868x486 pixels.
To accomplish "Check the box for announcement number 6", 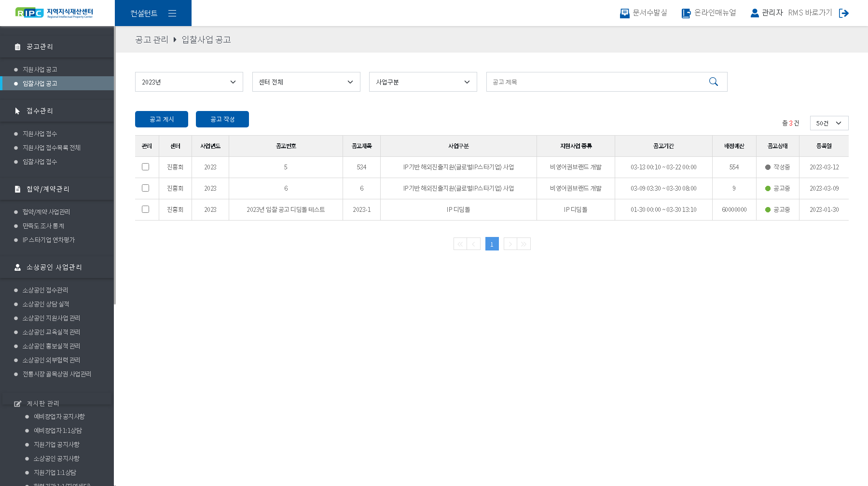I will click(x=145, y=188).
